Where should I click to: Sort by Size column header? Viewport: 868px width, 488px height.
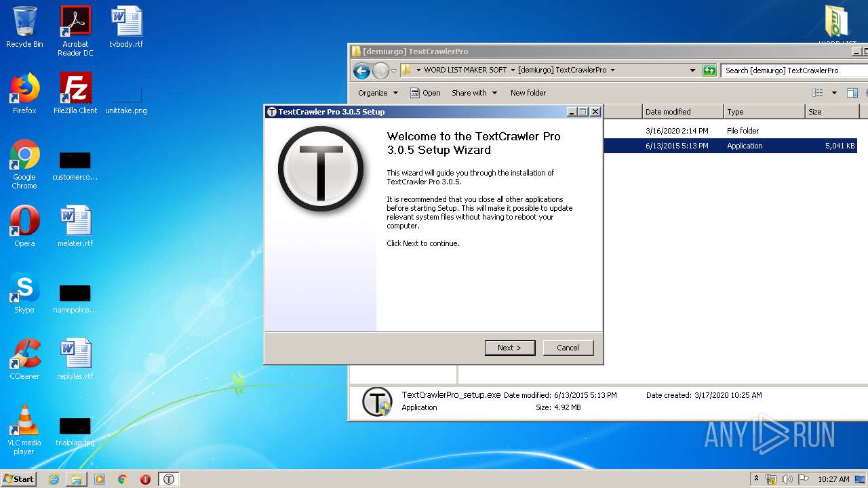pyautogui.click(x=832, y=112)
